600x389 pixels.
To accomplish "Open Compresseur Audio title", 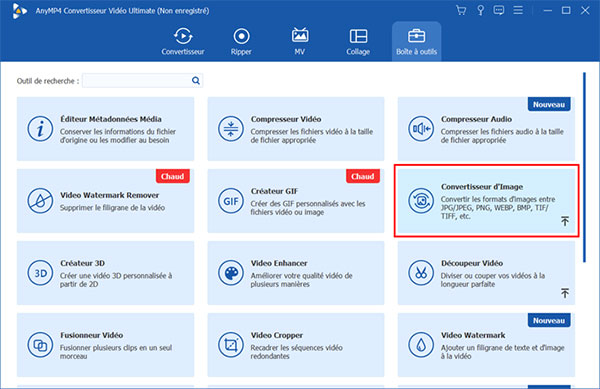I will tap(476, 119).
